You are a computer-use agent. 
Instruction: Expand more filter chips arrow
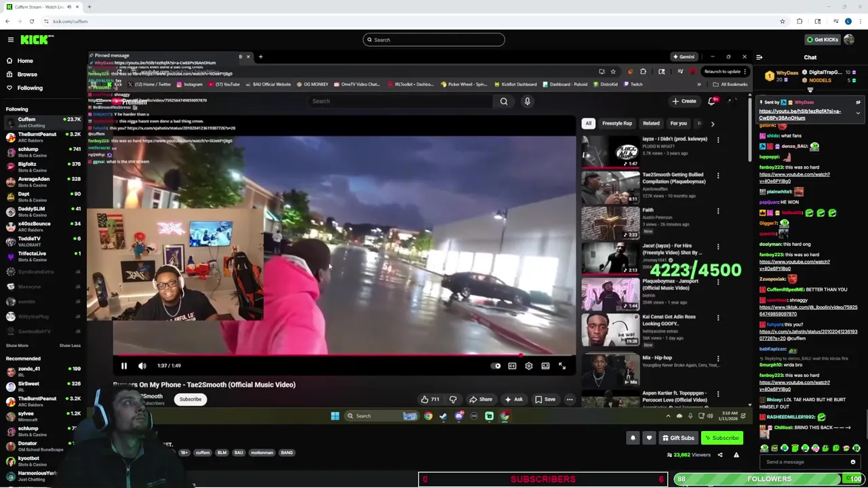712,124
